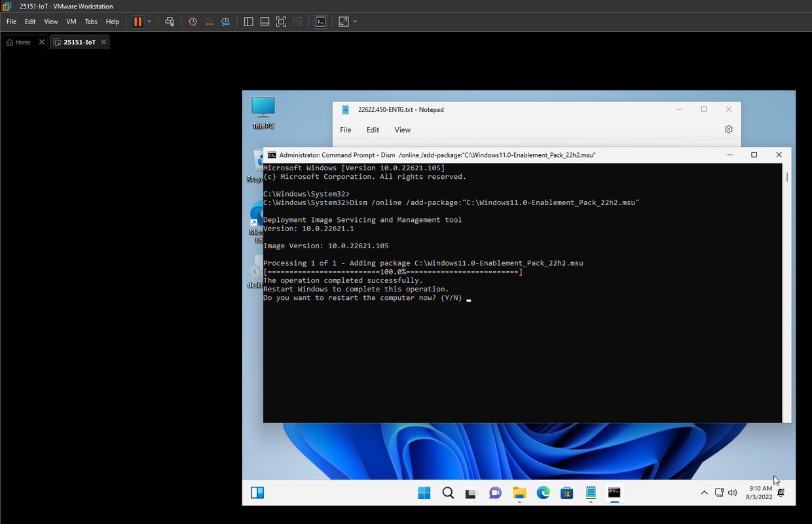Open the VMware View menu
Image resolution: width=812 pixels, height=524 pixels.
pyautogui.click(x=51, y=22)
